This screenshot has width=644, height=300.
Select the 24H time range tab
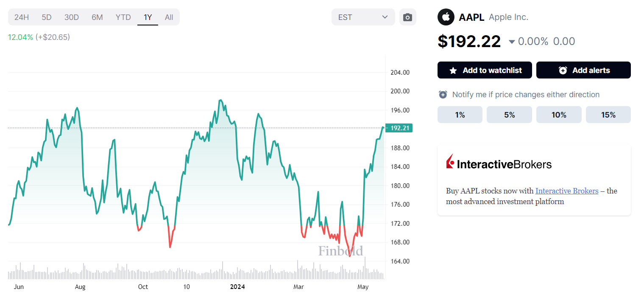pos(22,17)
